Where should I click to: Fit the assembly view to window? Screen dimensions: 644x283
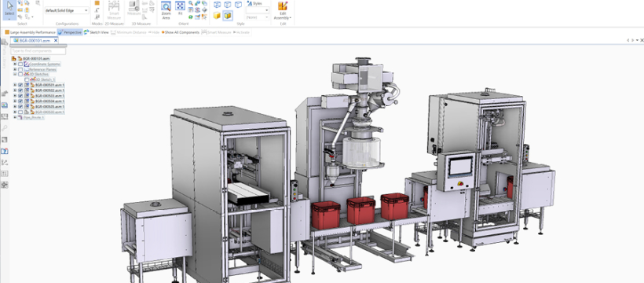point(180,9)
